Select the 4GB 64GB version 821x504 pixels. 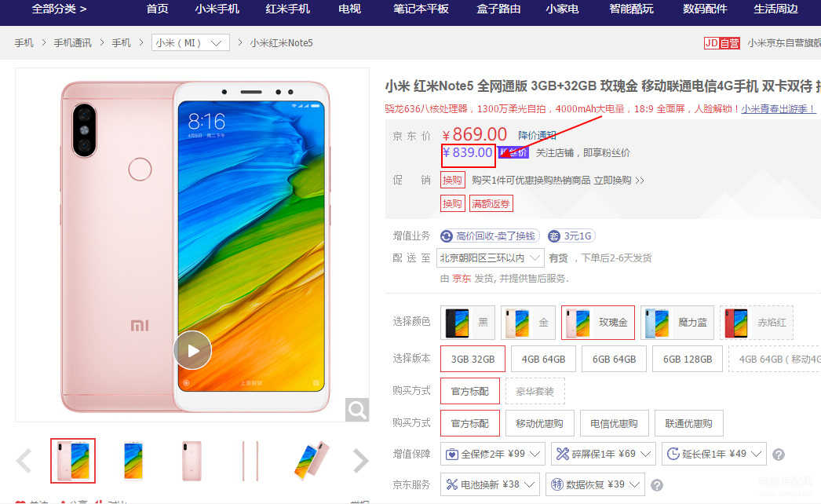point(543,360)
